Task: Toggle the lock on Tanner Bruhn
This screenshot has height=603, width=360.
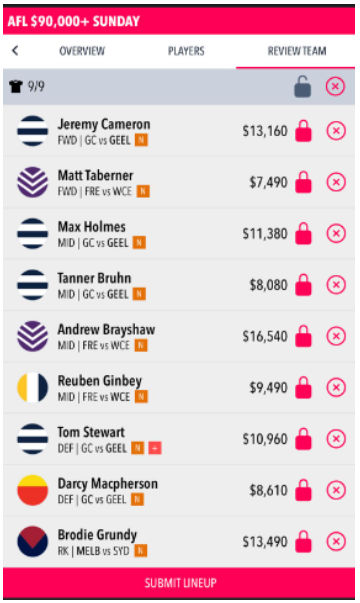Action: [x=303, y=285]
